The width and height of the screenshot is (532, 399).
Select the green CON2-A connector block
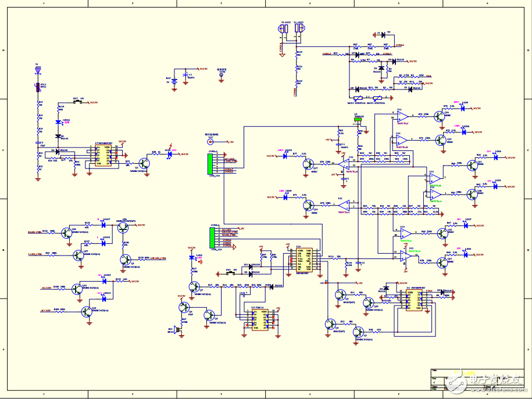click(213, 237)
